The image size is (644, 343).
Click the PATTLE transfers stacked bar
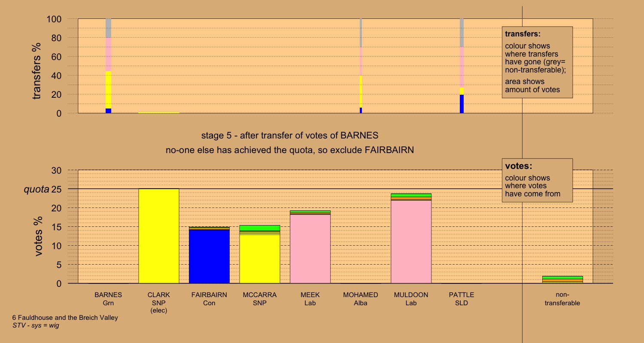[462, 66]
